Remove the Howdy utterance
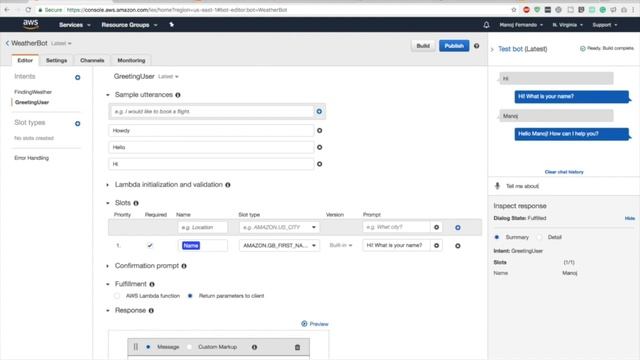Image resolution: width=640 pixels, height=360 pixels. click(320, 131)
